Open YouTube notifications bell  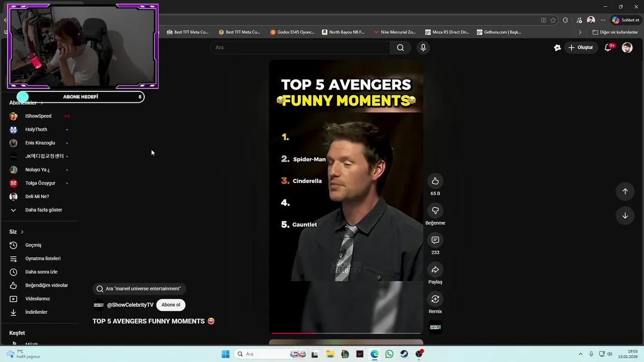pos(608,47)
